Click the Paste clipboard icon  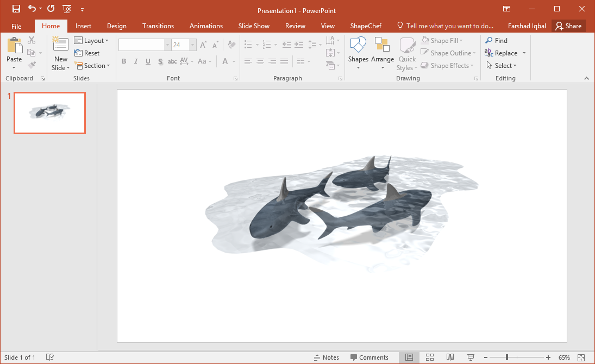click(14, 46)
